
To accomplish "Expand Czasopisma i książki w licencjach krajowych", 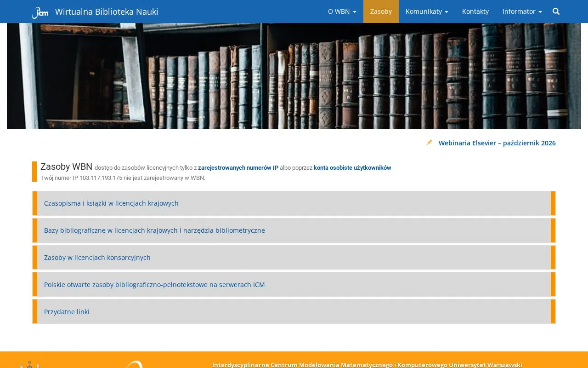I will pos(294,203).
